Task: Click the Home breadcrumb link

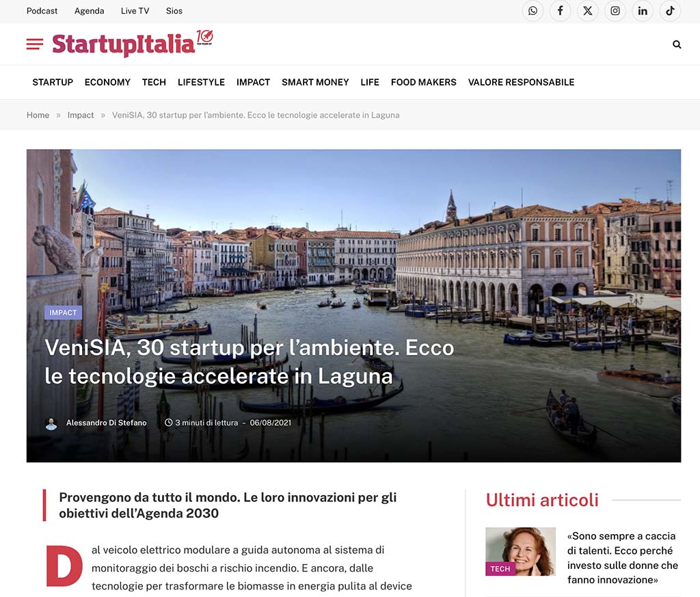Action: pos(38,115)
